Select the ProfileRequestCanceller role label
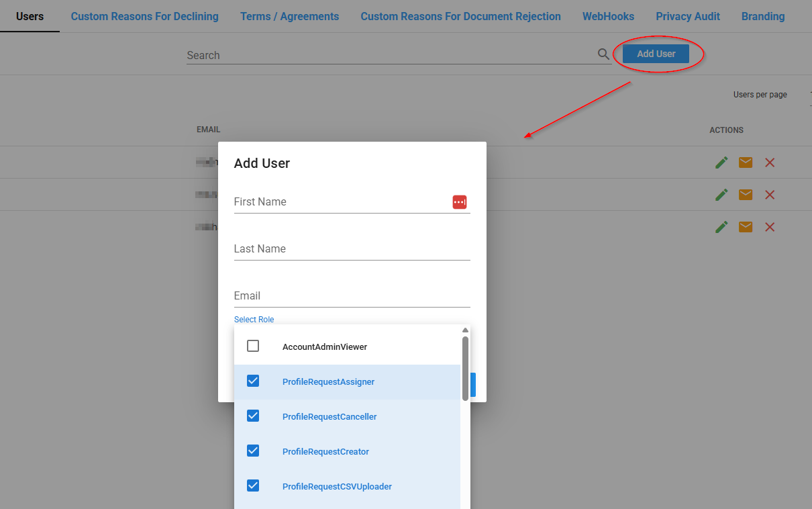The image size is (812, 509). pos(329,416)
